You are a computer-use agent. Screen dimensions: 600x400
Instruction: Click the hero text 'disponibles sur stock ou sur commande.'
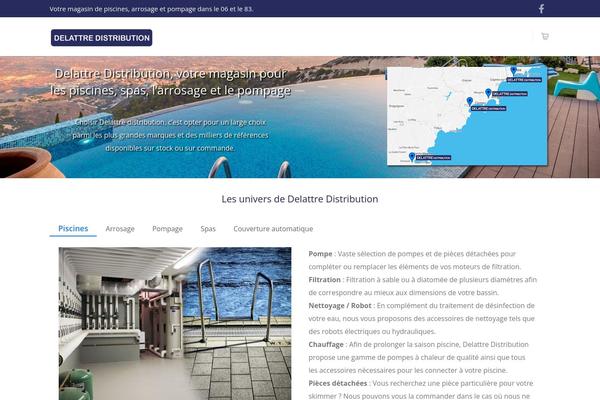point(170,148)
